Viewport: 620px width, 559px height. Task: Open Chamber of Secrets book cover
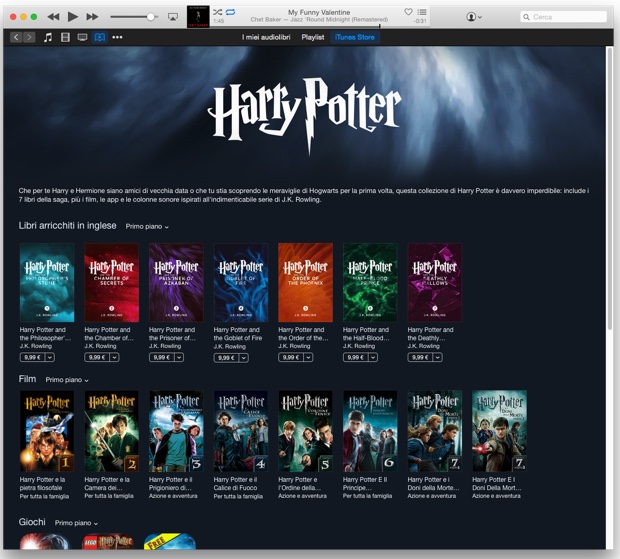click(x=112, y=283)
